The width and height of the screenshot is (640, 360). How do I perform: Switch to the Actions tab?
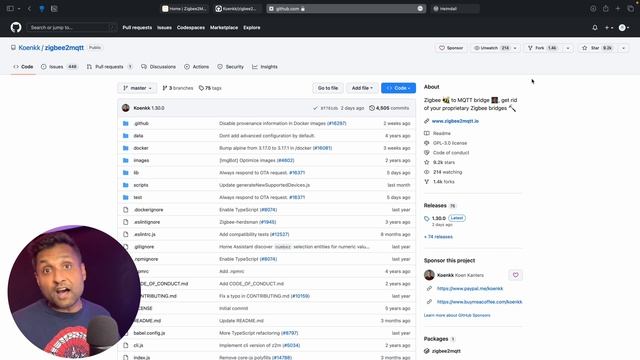click(x=197, y=67)
